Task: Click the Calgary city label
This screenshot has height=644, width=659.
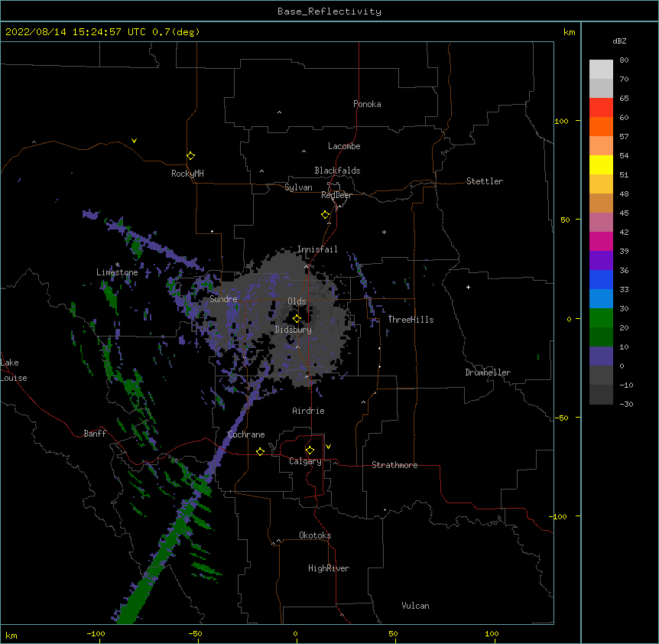Action: [x=305, y=461]
